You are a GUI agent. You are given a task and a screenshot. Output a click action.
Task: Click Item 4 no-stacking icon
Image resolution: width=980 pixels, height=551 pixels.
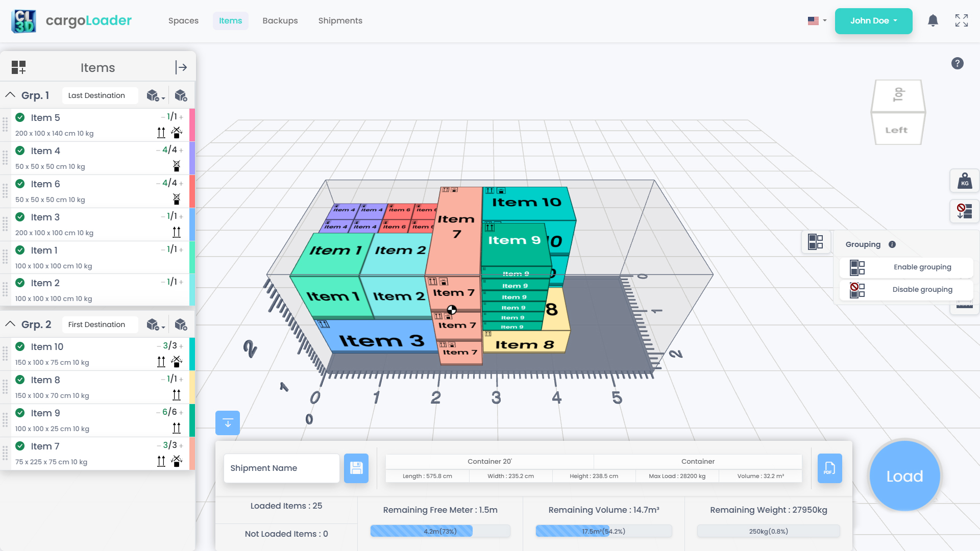(x=177, y=166)
